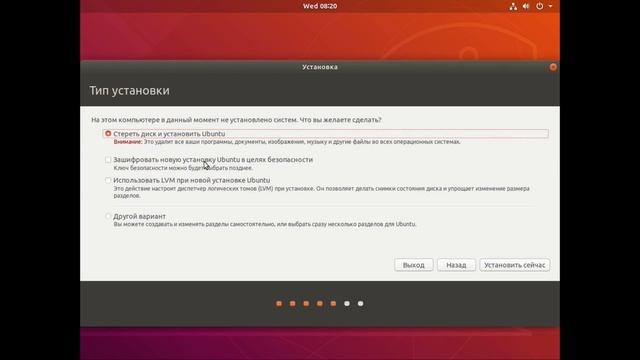This screenshot has height=360, width=640.
Task: Select 'Другой вариант' radio option
Action: tap(108, 216)
